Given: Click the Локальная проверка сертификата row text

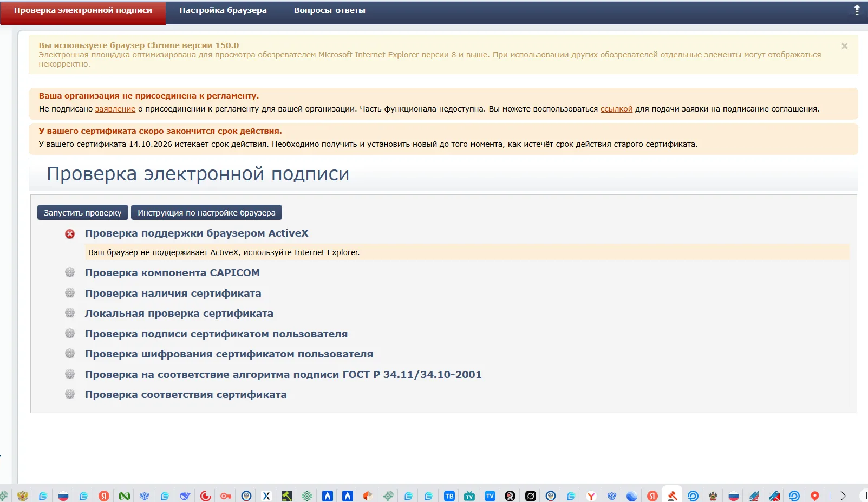Looking at the screenshot, I should click(x=179, y=314).
